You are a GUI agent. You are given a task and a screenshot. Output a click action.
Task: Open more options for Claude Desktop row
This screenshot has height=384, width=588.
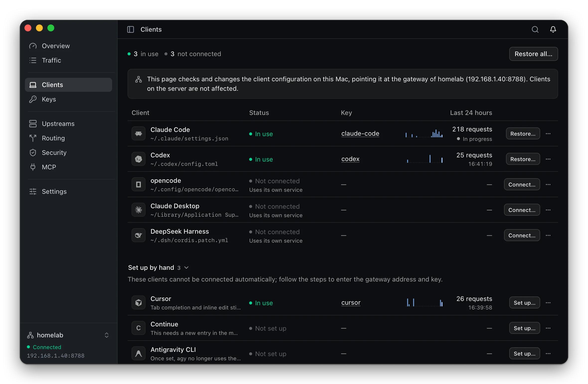[x=548, y=210]
